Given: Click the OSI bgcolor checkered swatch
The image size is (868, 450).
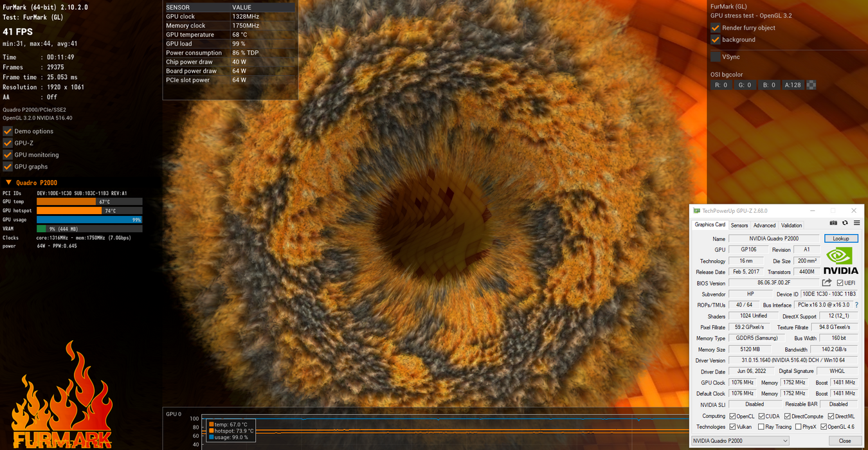Looking at the screenshot, I should click(811, 85).
